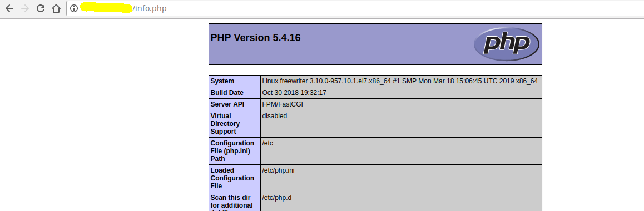644x211 pixels.
Task: Go back using the browser back arrow
Action: point(9,8)
